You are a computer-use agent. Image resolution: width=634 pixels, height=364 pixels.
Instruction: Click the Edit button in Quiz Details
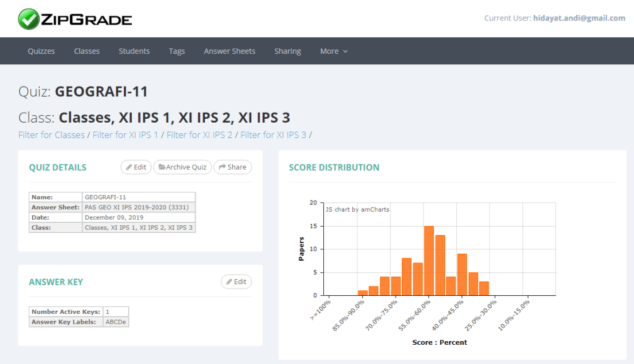(x=136, y=167)
